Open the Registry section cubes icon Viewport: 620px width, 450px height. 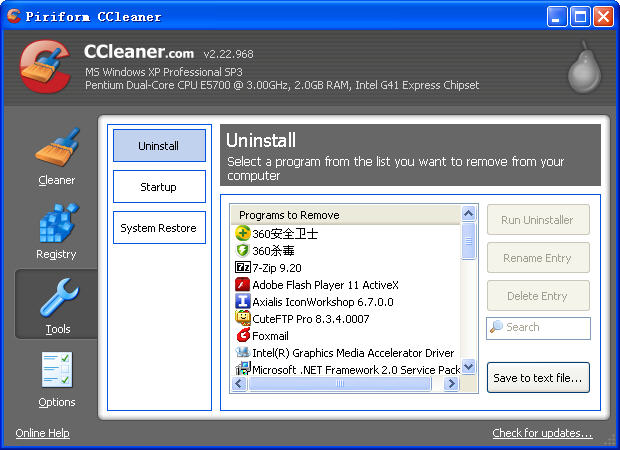(x=57, y=224)
